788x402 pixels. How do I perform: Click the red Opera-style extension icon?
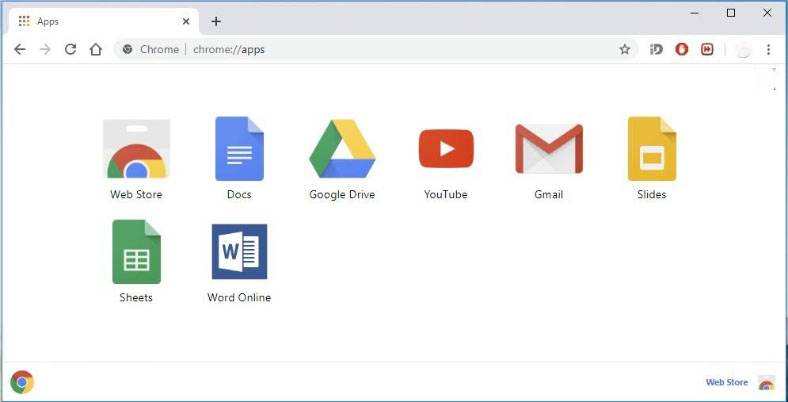tap(681, 49)
